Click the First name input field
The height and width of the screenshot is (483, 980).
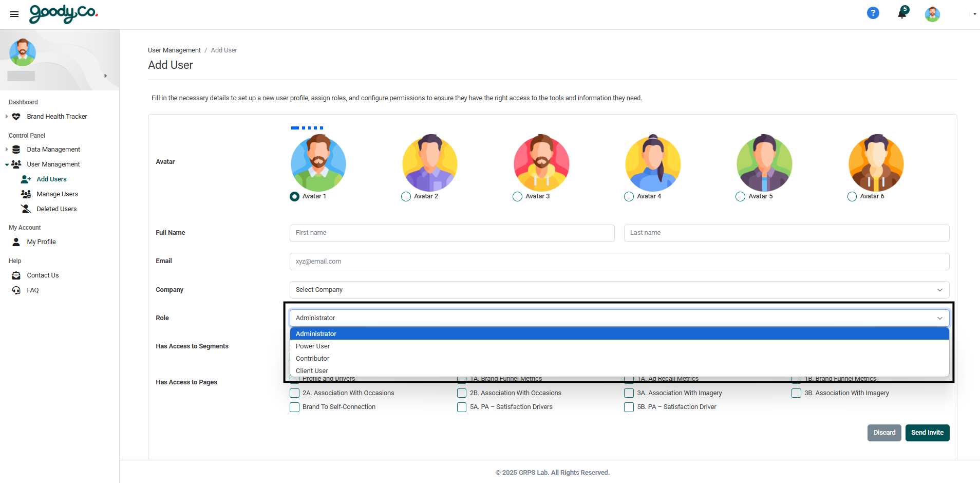452,233
